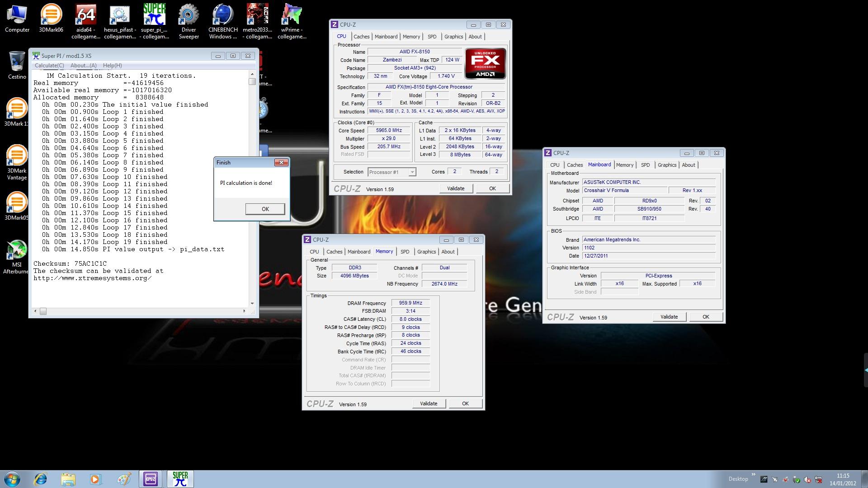The image size is (868, 488).
Task: Open 3DMark05 desktop shortcut
Action: (16, 206)
